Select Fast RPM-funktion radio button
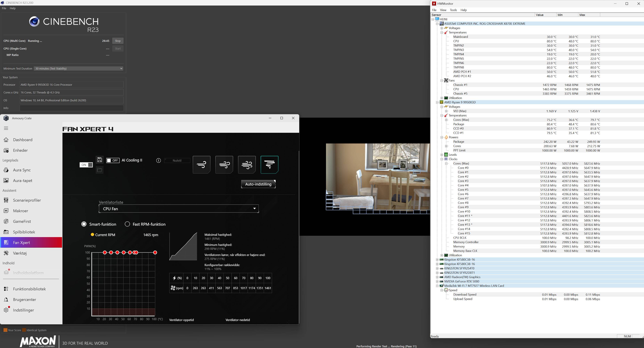The image size is (644, 348). point(128,224)
